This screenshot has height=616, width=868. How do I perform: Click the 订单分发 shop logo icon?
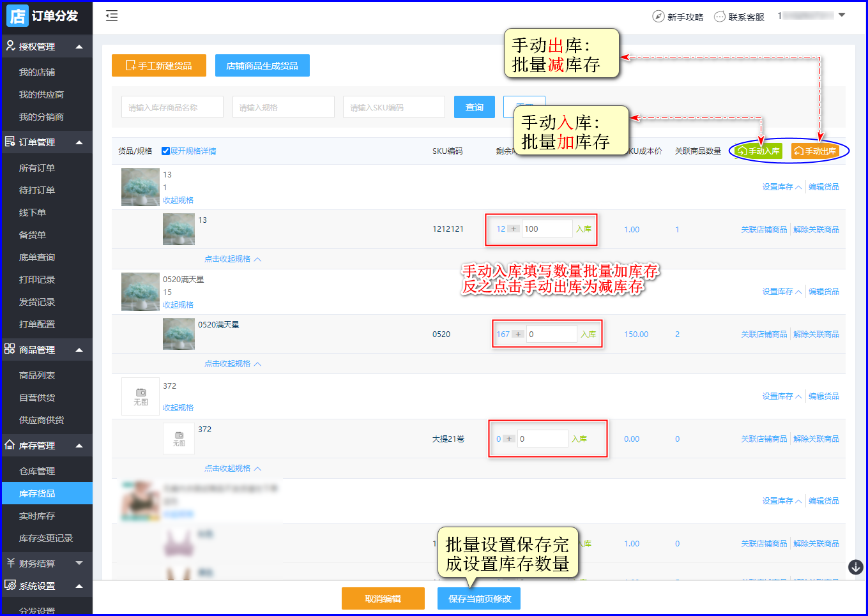coord(17,16)
